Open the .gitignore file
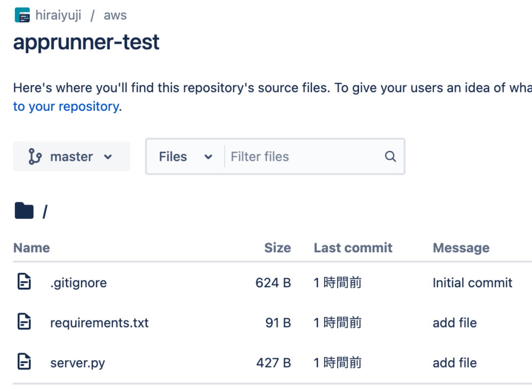 tap(79, 283)
